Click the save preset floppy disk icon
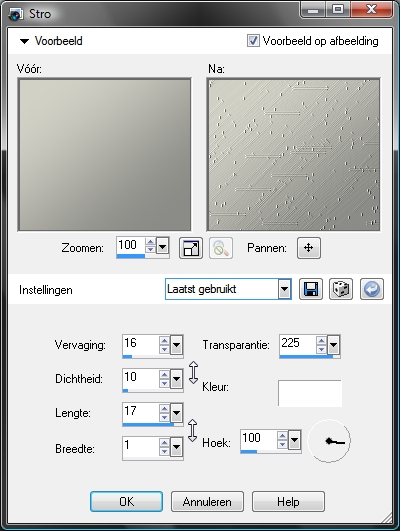The image size is (400, 531). tap(311, 289)
